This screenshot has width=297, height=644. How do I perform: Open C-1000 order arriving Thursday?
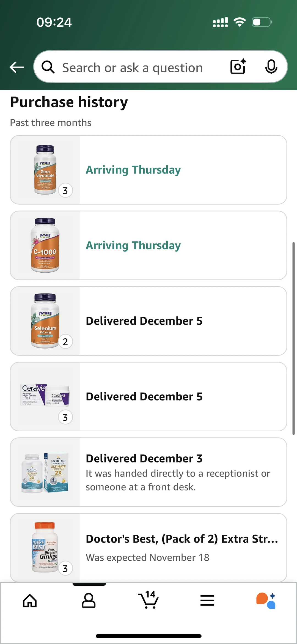(148, 245)
